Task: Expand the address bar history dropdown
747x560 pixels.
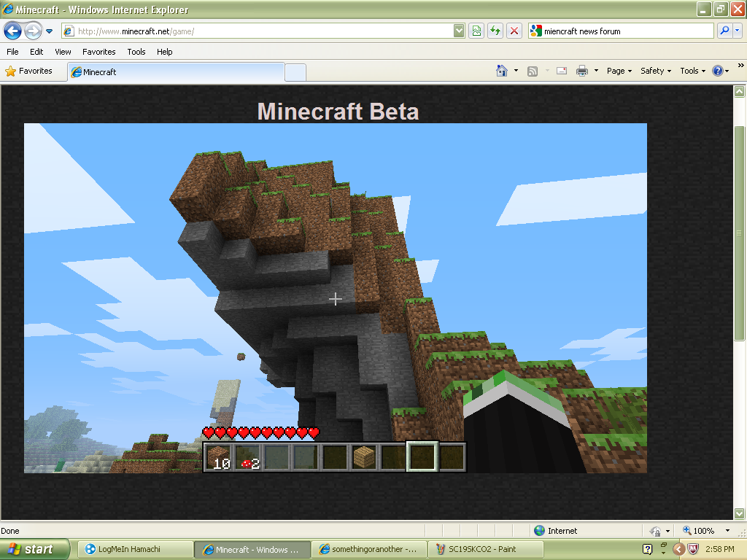Action: 459,31
